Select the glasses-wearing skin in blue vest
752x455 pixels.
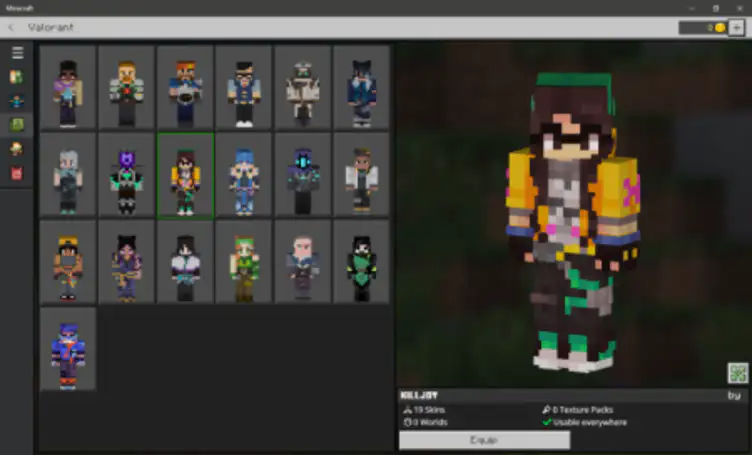pyautogui.click(x=244, y=88)
